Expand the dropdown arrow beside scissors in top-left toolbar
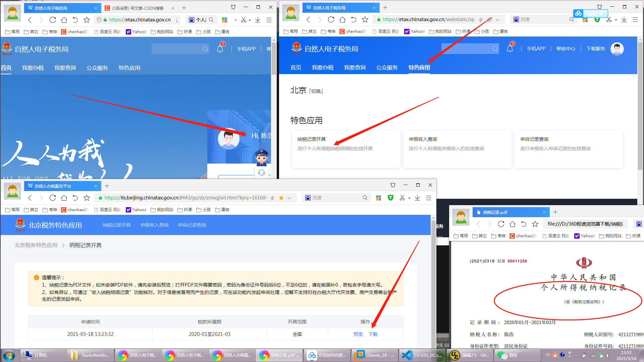644x362 pixels. pyautogui.click(x=250, y=20)
